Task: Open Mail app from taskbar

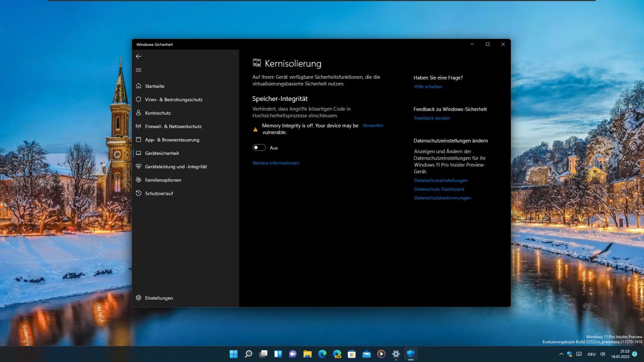Action: pyautogui.click(x=366, y=354)
